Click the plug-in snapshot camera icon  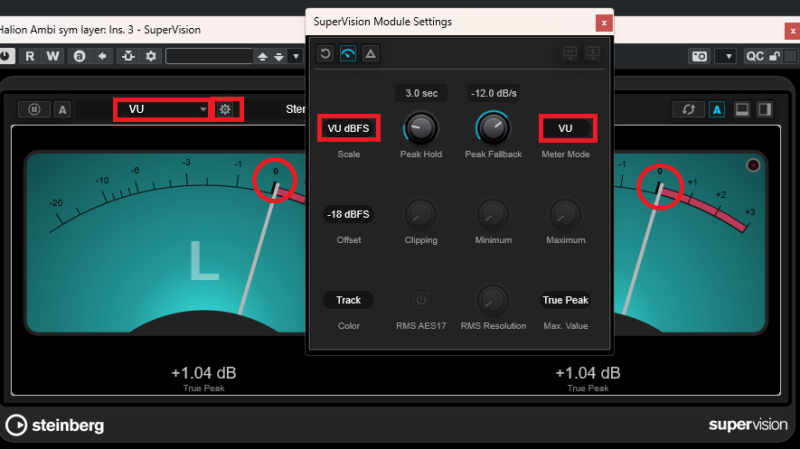point(699,56)
